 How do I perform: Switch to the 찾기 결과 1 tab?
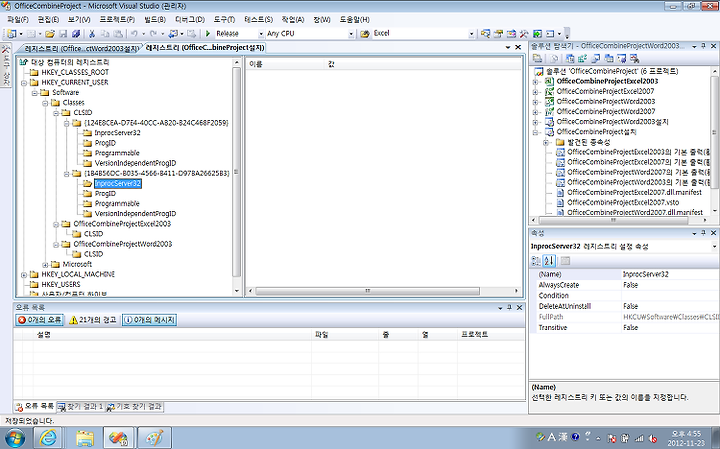click(80, 407)
